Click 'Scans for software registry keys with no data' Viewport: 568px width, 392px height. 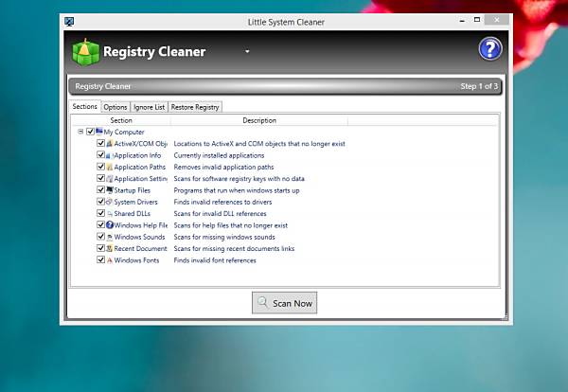(x=240, y=179)
